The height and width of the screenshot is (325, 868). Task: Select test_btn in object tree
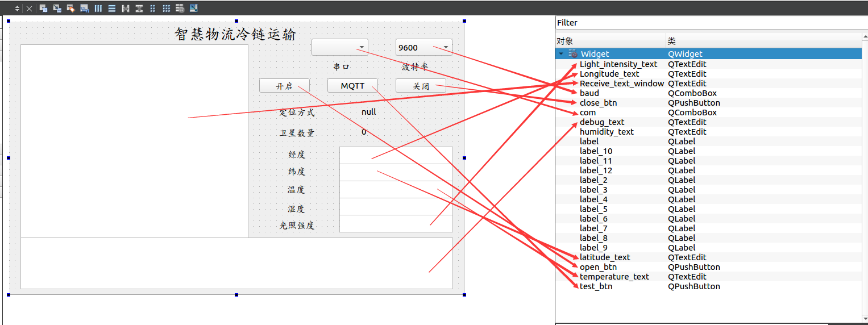(x=596, y=286)
